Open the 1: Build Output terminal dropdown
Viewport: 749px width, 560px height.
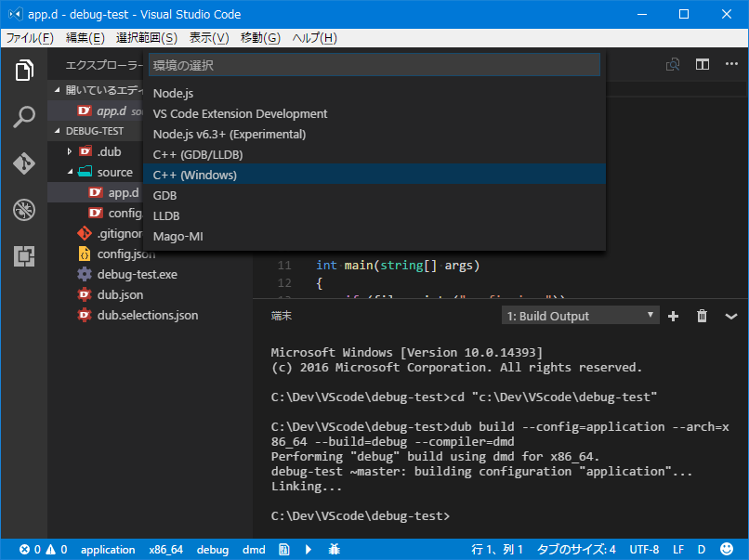580,316
